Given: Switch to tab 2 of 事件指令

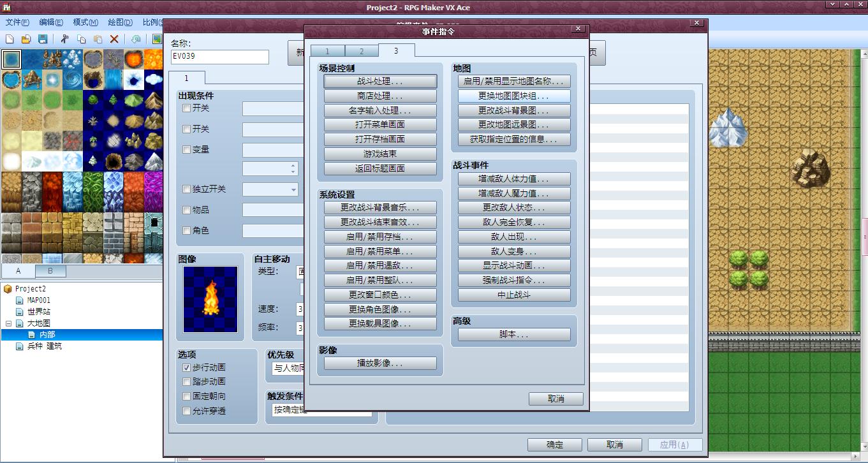Looking at the screenshot, I should point(362,51).
